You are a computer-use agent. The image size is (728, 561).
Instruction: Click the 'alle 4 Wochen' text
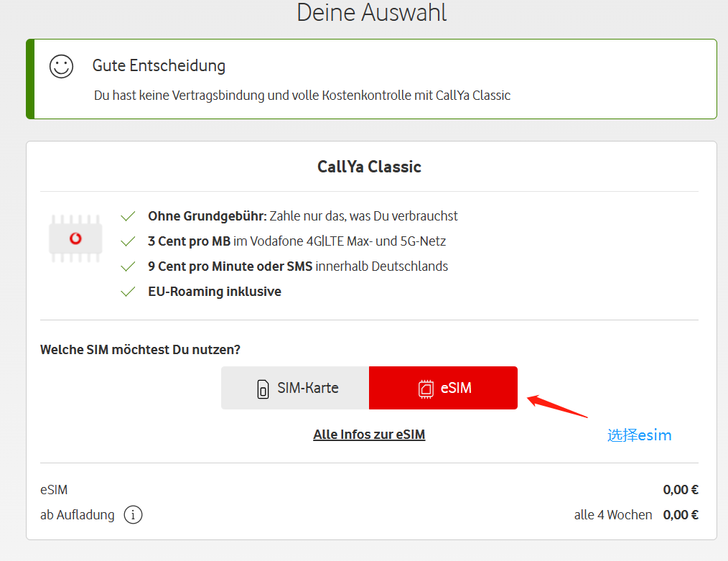613,514
